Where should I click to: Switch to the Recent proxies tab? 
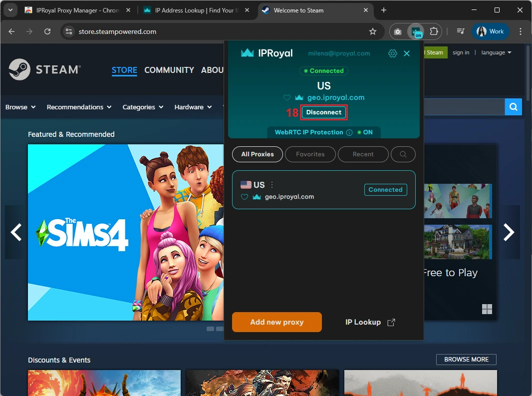click(x=363, y=154)
